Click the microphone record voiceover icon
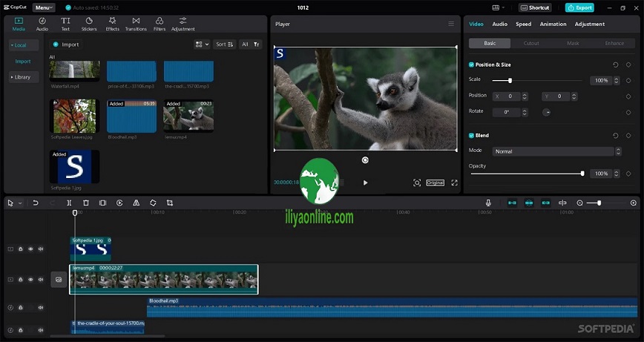The image size is (644, 342). coord(488,203)
